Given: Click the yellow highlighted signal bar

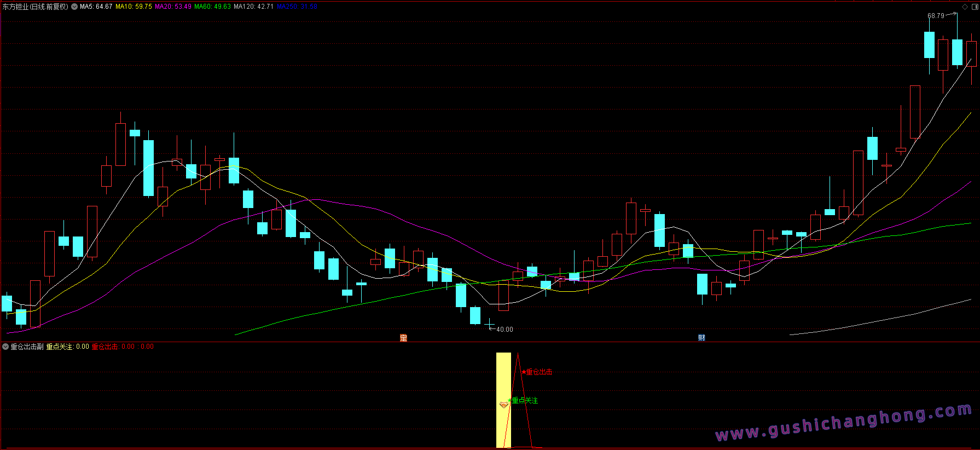Looking at the screenshot, I should coord(503,400).
